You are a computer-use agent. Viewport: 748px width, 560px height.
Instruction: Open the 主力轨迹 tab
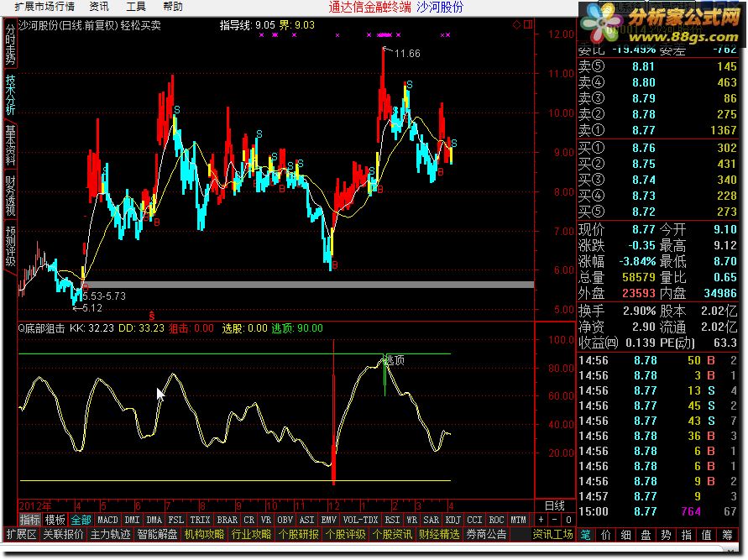[110, 534]
